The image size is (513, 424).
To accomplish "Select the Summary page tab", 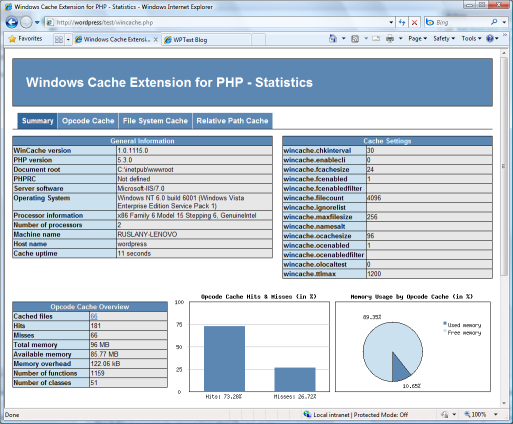I will tap(37, 121).
